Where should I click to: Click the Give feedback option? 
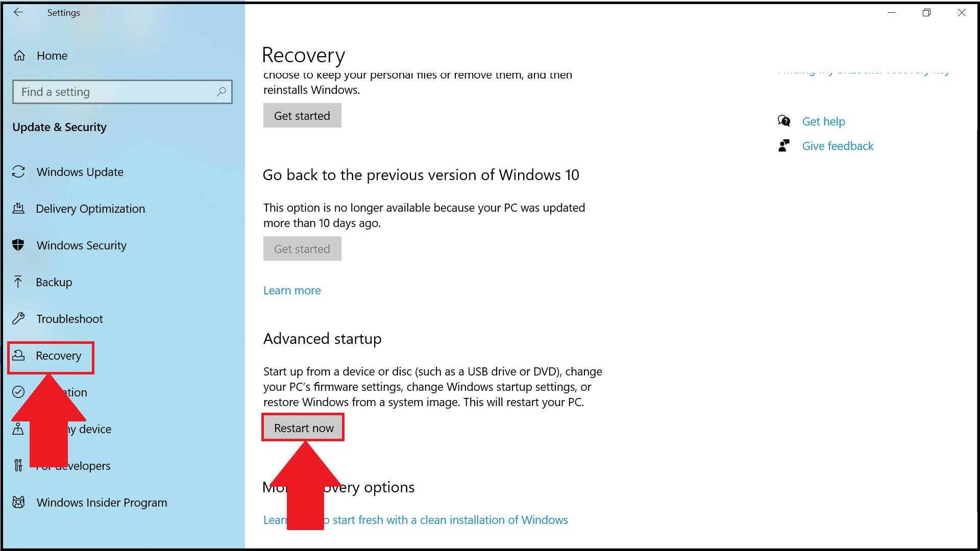pos(838,146)
